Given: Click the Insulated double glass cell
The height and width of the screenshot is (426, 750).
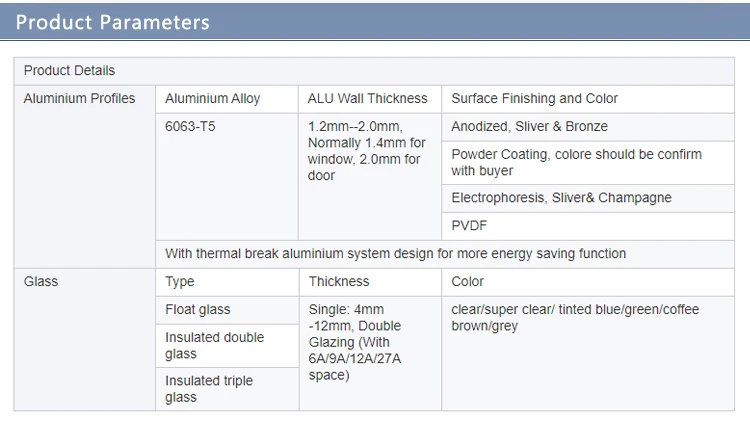Looking at the screenshot, I should coord(227,346).
